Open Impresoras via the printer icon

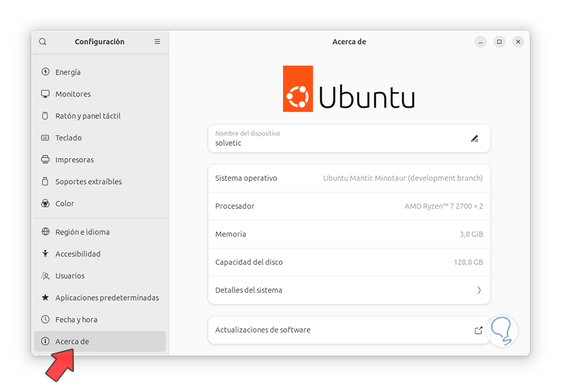click(x=45, y=160)
